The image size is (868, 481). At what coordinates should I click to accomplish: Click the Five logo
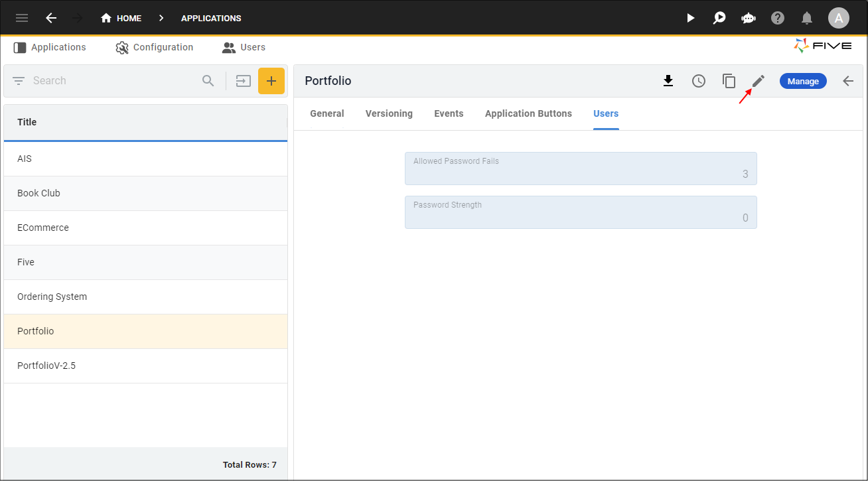coord(822,45)
